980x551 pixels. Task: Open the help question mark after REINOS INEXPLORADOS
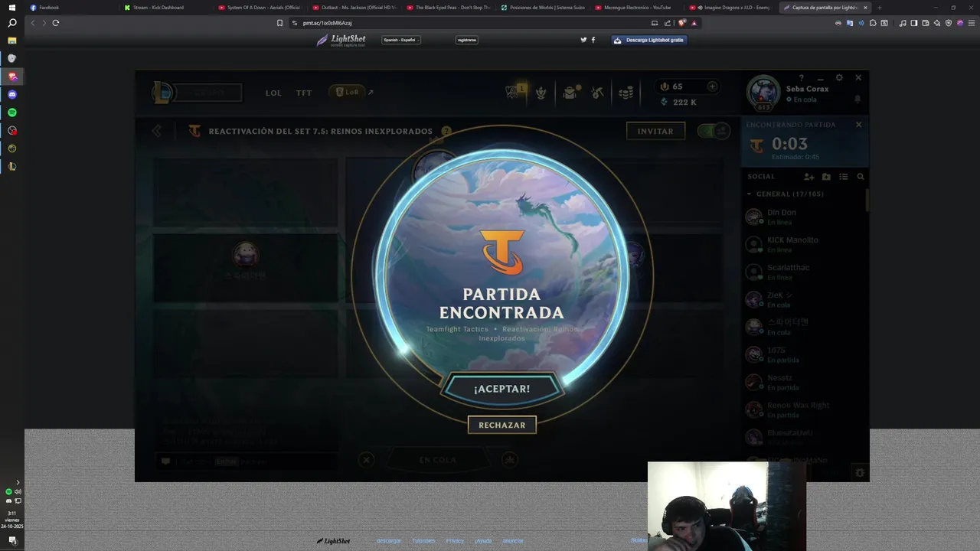click(x=446, y=131)
